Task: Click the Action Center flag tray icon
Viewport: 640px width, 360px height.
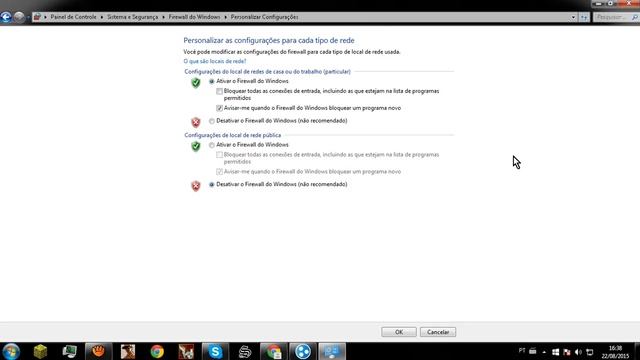Action: (x=567, y=352)
